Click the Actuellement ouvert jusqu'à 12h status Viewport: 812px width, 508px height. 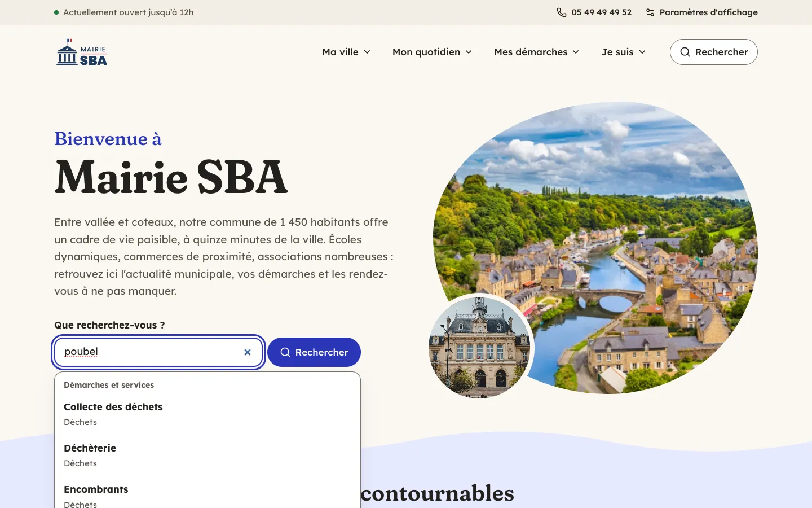point(124,12)
